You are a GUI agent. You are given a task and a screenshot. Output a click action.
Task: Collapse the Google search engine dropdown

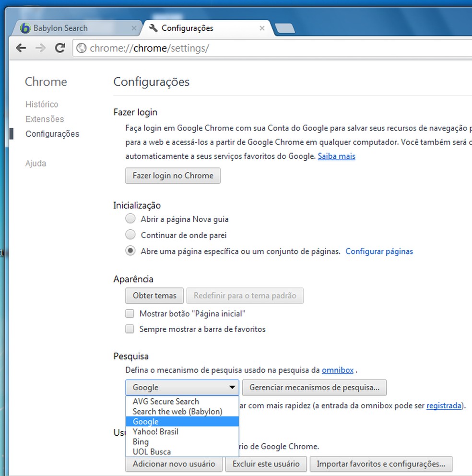coord(182,387)
